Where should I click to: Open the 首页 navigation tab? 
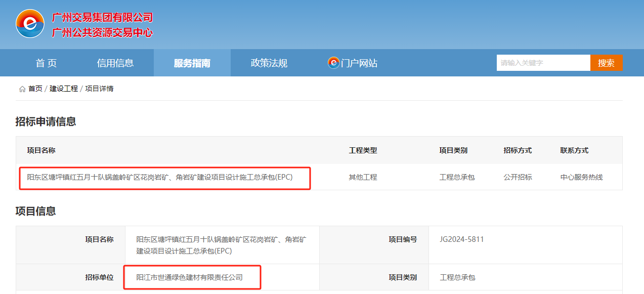46,63
